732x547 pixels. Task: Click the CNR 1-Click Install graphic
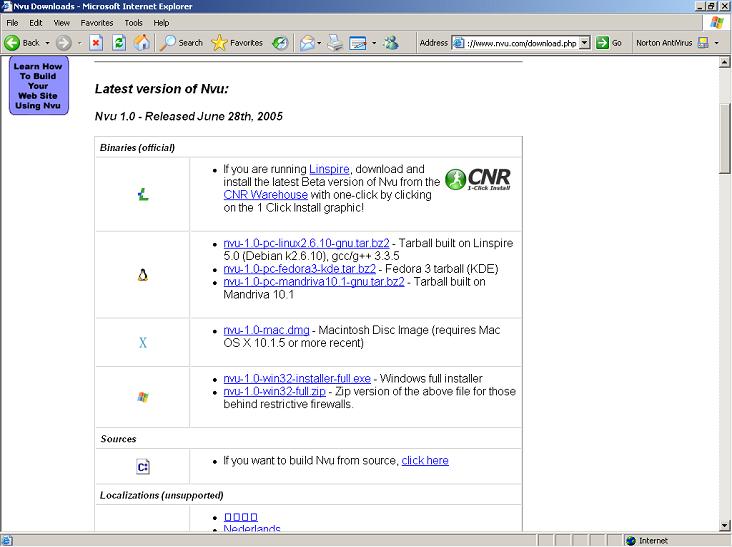tap(478, 179)
